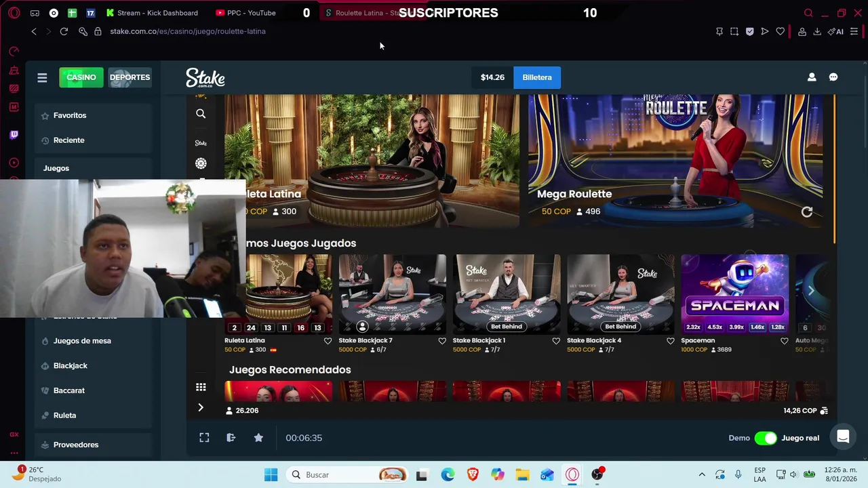Image resolution: width=868 pixels, height=488 pixels.
Task: Open the browser easy setup menu
Action: click(854, 31)
